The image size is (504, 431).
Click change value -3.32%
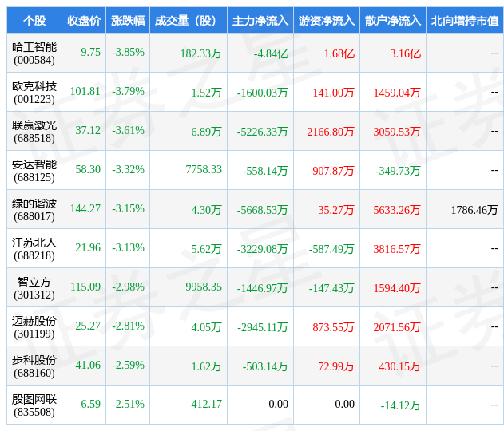pyautogui.click(x=128, y=169)
